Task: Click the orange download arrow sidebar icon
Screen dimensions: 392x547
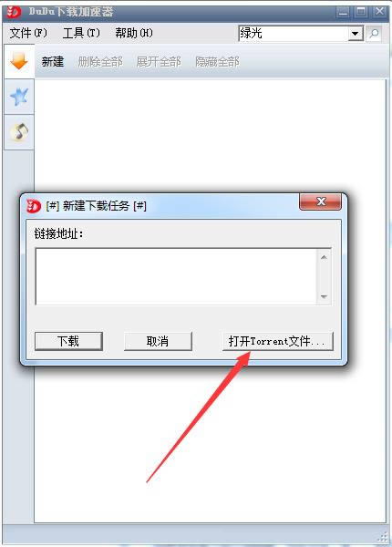Action: coord(19,61)
